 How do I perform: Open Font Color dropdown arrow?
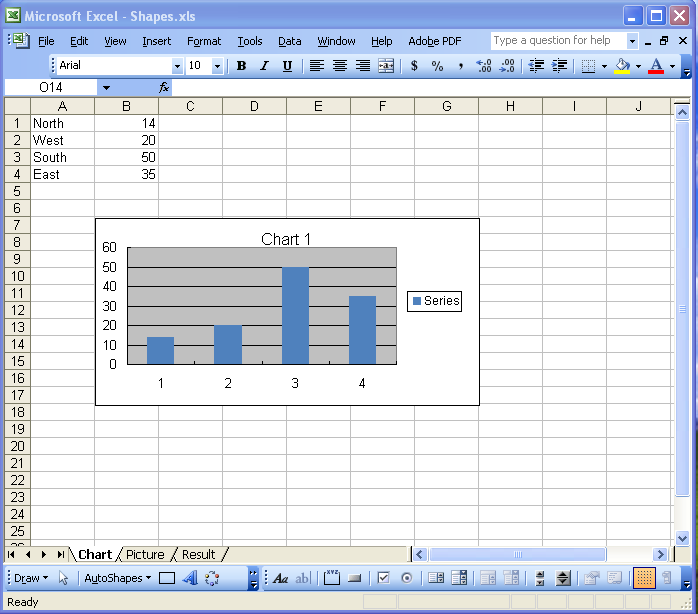pos(672,66)
